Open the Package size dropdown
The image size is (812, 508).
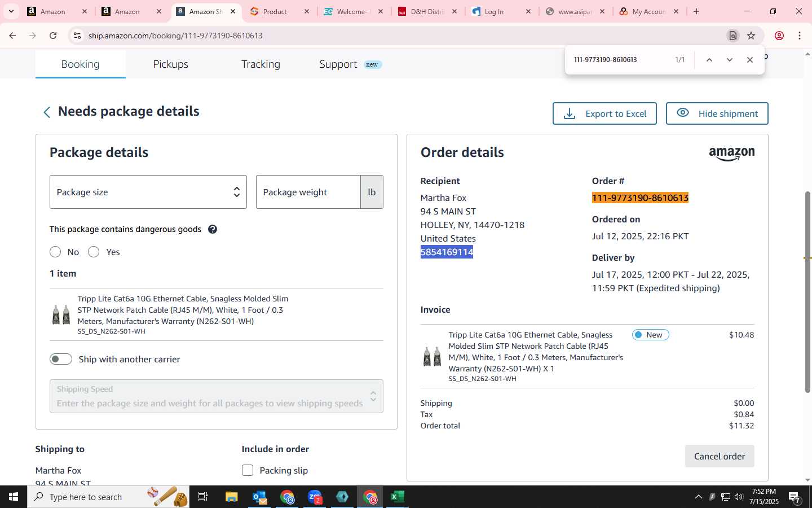coord(148,192)
